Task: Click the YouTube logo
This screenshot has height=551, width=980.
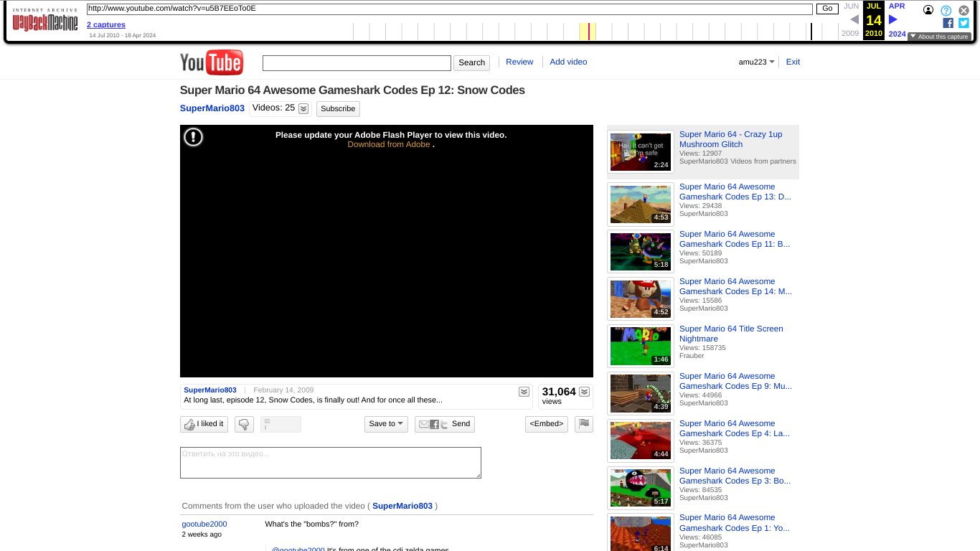Action: [x=211, y=62]
